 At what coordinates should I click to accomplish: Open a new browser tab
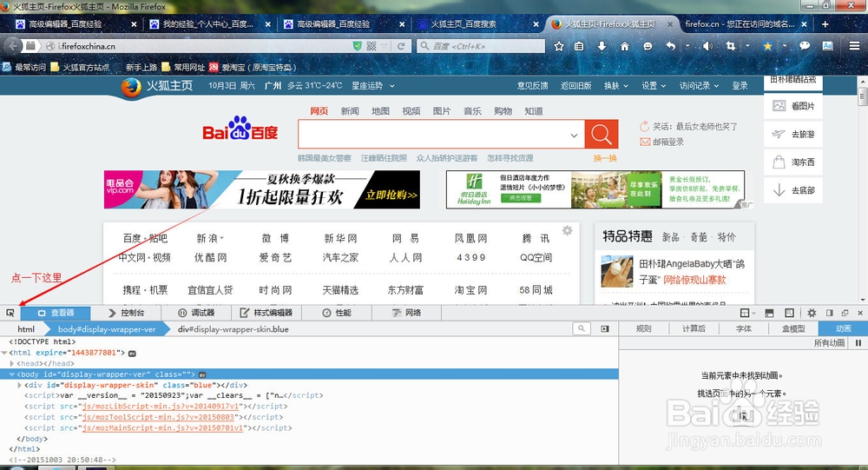click(825, 23)
